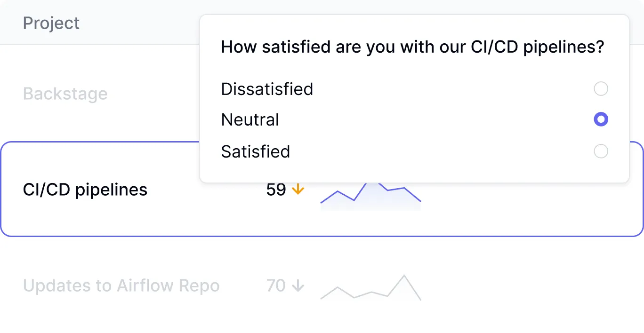Viewport: 644px width, 333px height.
Task: Click the Airflow Repo score value 70
Action: 276,285
